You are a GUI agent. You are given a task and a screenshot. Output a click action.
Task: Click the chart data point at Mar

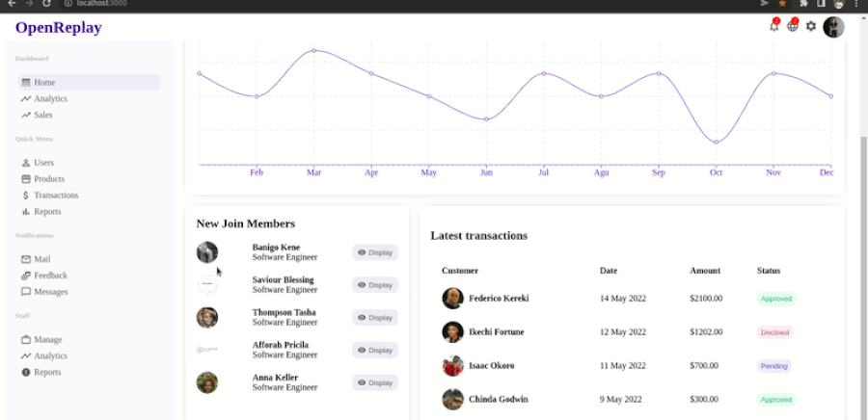point(313,50)
